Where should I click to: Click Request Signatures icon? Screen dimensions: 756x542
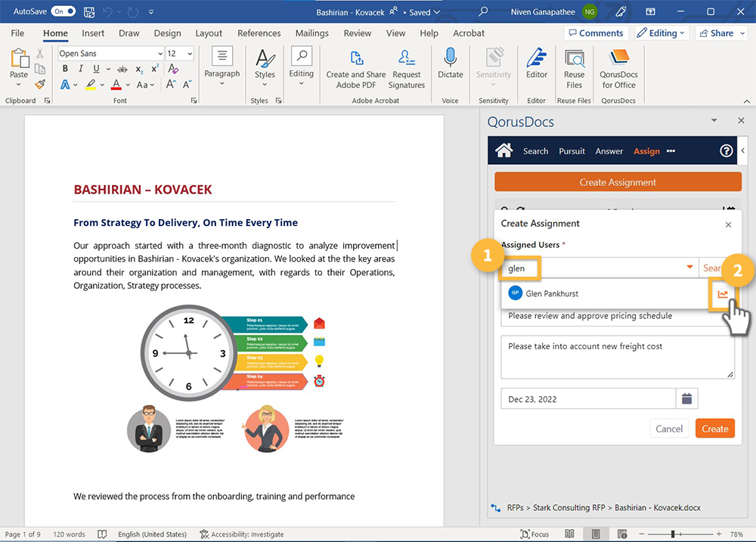coord(407,70)
